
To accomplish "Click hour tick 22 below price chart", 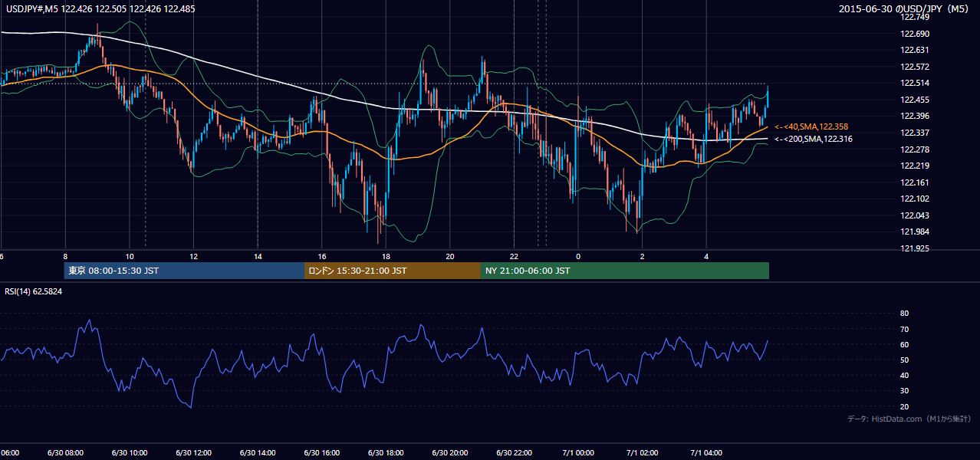I will pos(514,256).
